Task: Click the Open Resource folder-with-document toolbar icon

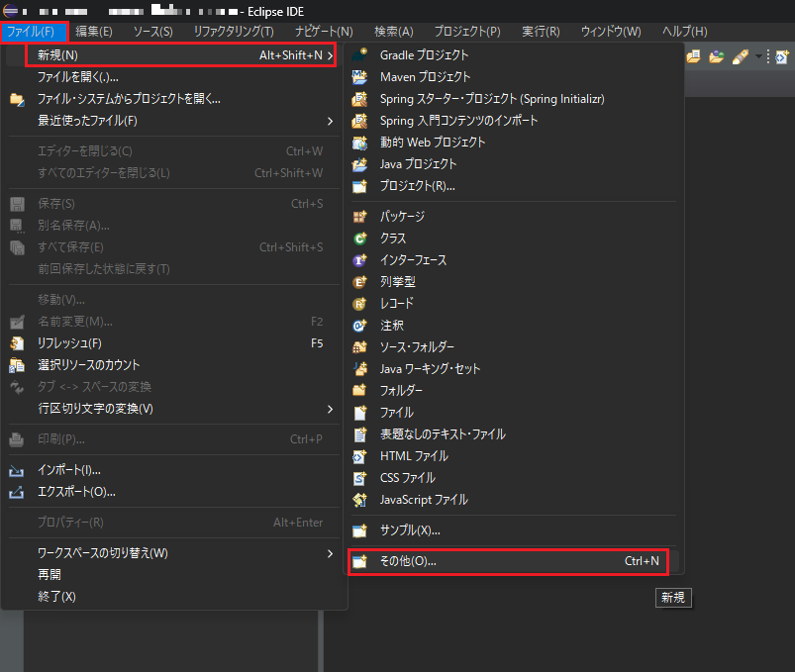Action: point(694,56)
